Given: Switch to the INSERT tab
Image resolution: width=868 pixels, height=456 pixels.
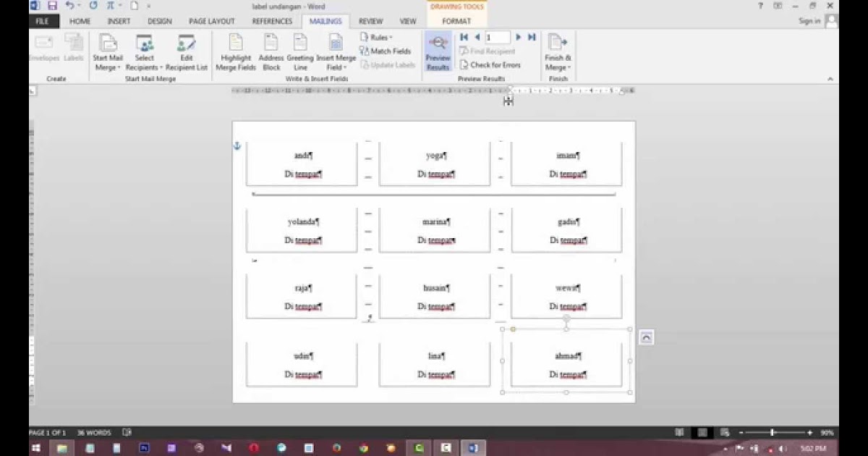Looking at the screenshot, I should [x=119, y=21].
